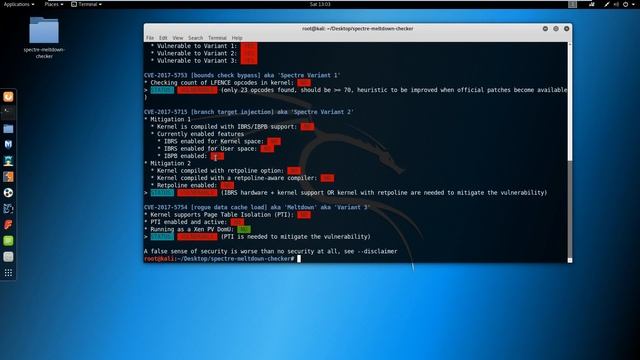Viewport: 640px width, 360px height.
Task: Click 'Currently enabled features' line
Action: (x=197, y=134)
